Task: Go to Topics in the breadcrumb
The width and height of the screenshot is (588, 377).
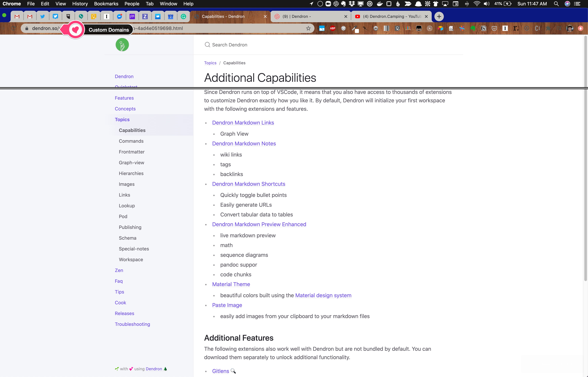Action: coord(210,63)
